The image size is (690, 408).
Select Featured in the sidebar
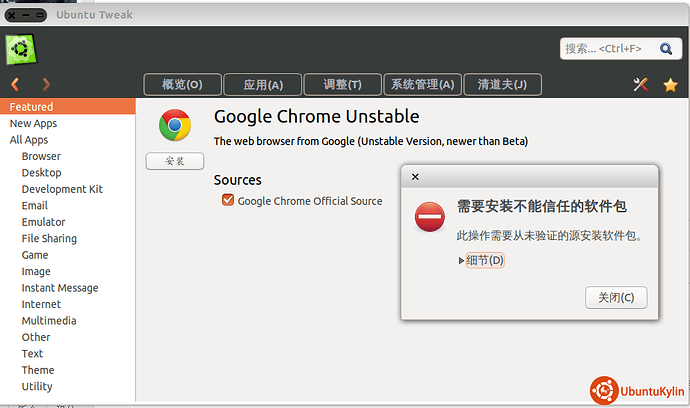[67, 107]
